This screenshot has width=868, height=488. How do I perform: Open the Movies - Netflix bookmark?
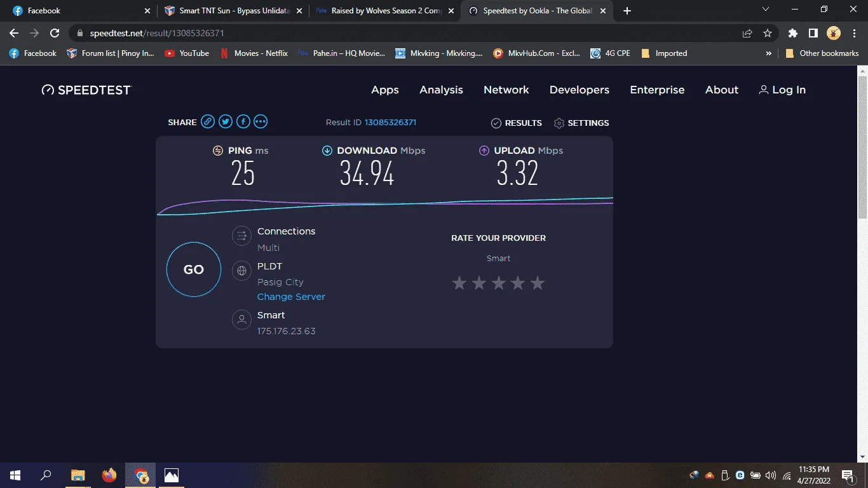click(x=254, y=53)
